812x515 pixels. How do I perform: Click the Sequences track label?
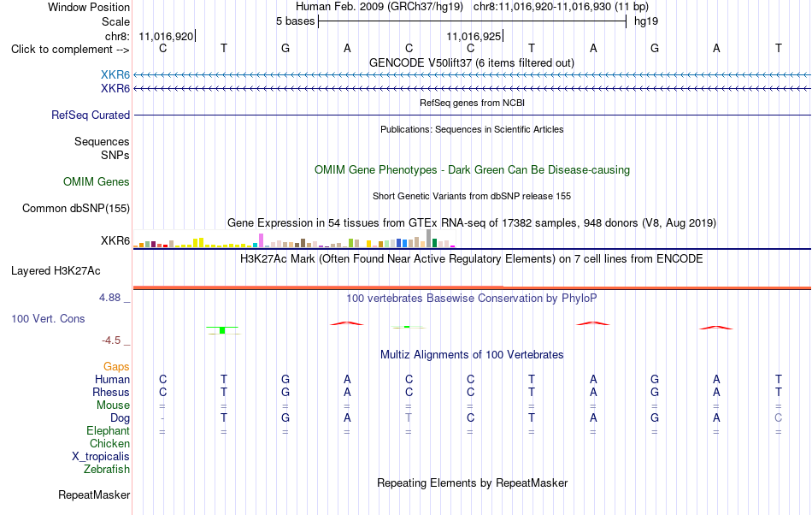102,141
